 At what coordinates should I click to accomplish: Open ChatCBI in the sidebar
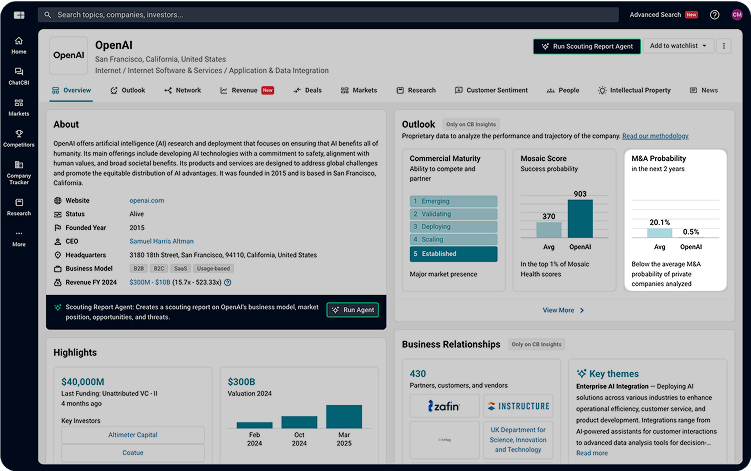tap(19, 75)
